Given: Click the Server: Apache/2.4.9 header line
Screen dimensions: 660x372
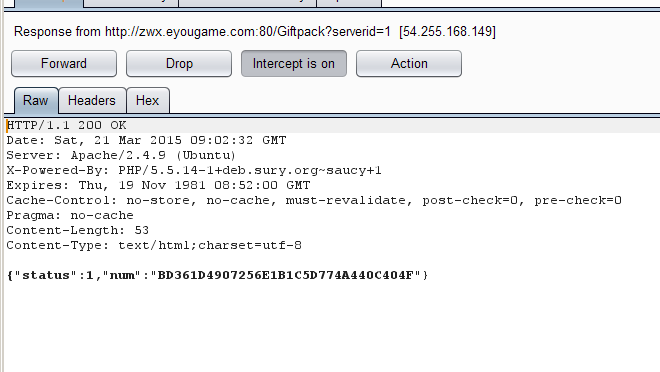Looking at the screenshot, I should click(121, 155).
